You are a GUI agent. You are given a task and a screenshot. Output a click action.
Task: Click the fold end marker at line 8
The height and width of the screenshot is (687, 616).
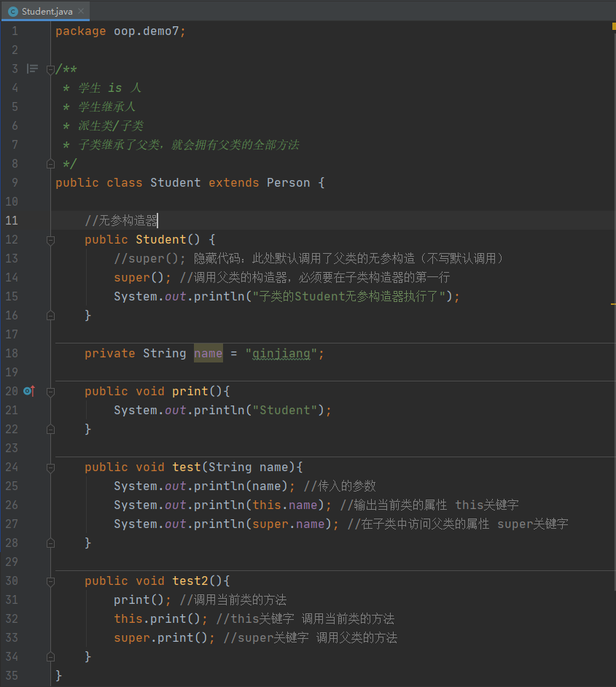[x=50, y=164]
